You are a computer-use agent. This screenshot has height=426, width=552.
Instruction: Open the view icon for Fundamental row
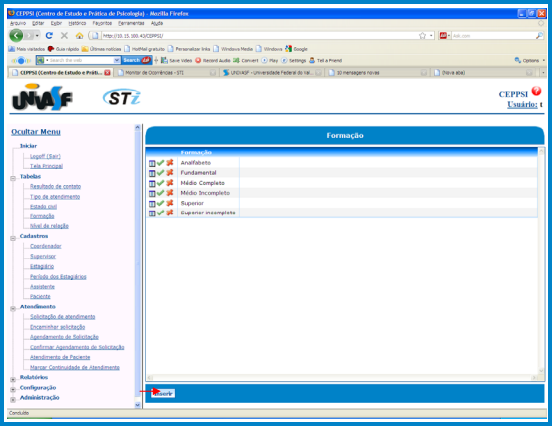click(152, 173)
